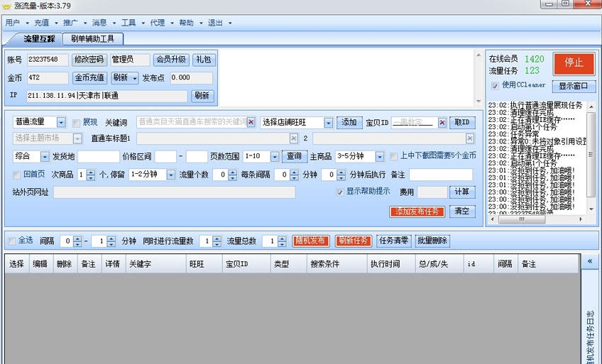Click the 发货地 input field

99,157
